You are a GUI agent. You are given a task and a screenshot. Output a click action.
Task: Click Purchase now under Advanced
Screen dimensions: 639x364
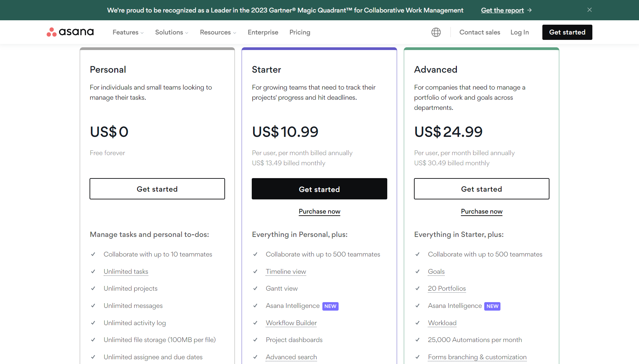tap(482, 211)
